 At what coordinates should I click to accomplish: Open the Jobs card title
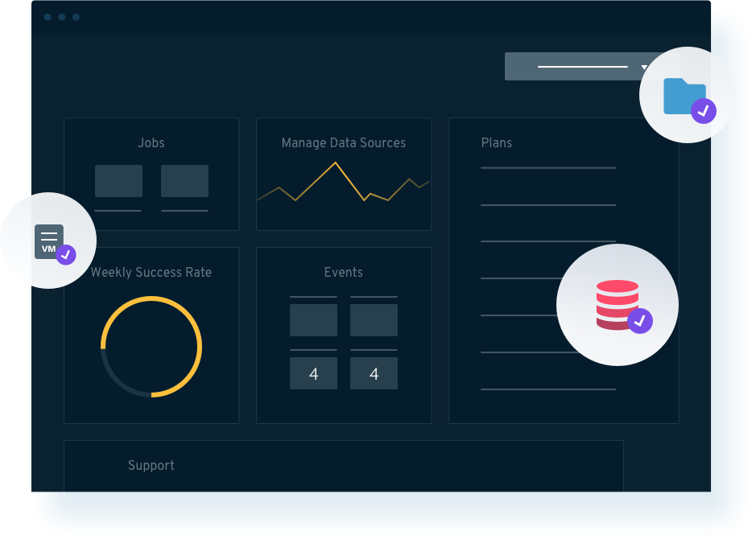(151, 142)
